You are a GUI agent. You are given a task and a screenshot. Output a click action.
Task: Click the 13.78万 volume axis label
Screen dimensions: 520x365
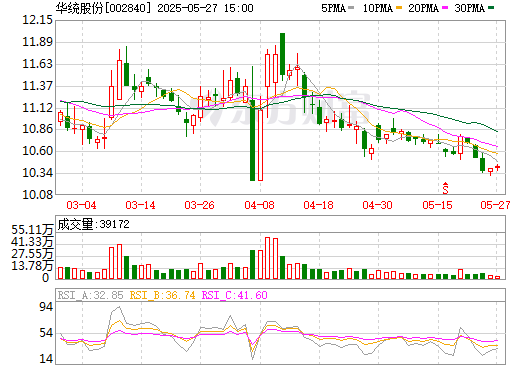click(32, 266)
